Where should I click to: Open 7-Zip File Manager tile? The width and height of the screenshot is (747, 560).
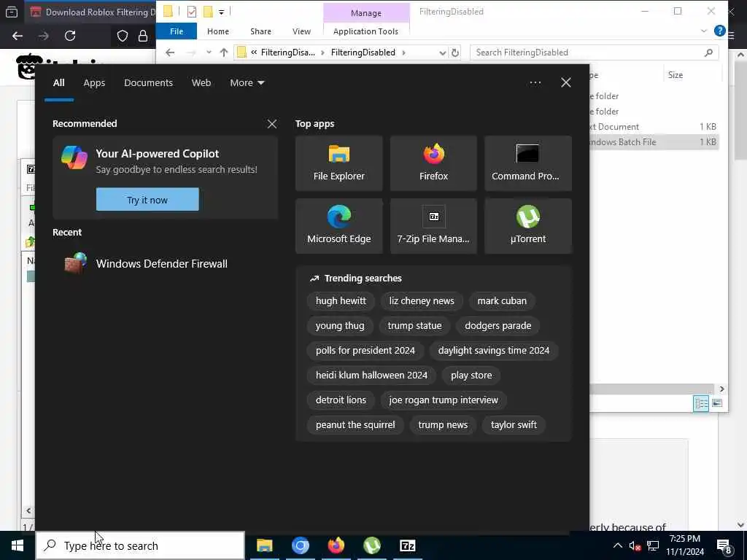pyautogui.click(x=433, y=226)
